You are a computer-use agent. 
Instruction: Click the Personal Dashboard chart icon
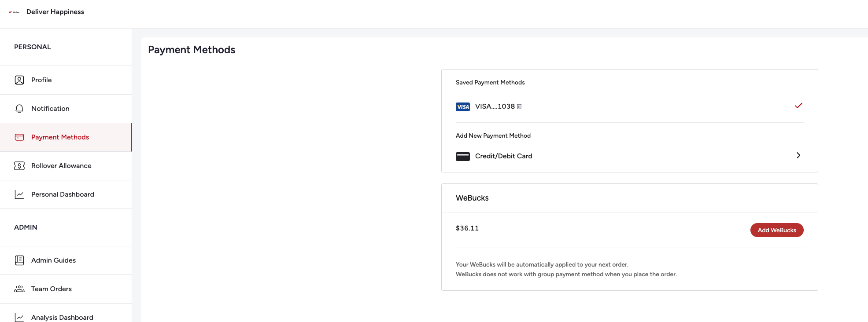pos(19,194)
